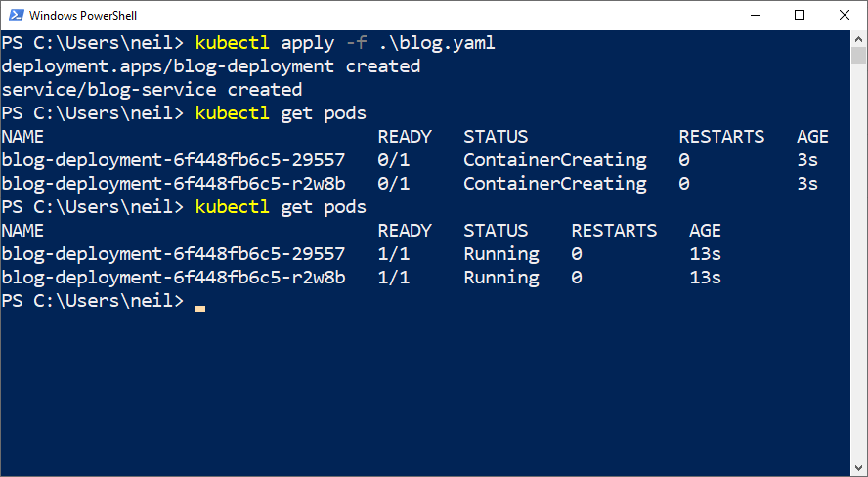868x477 pixels.
Task: Maximize the PowerShell window
Action: click(800, 16)
